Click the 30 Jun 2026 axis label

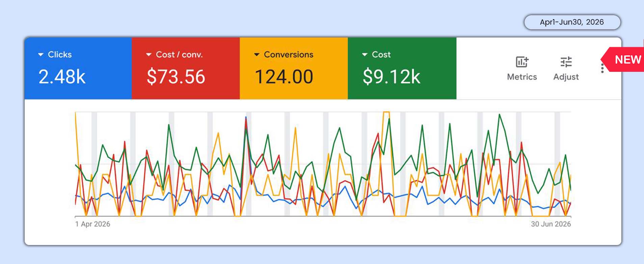551,224
